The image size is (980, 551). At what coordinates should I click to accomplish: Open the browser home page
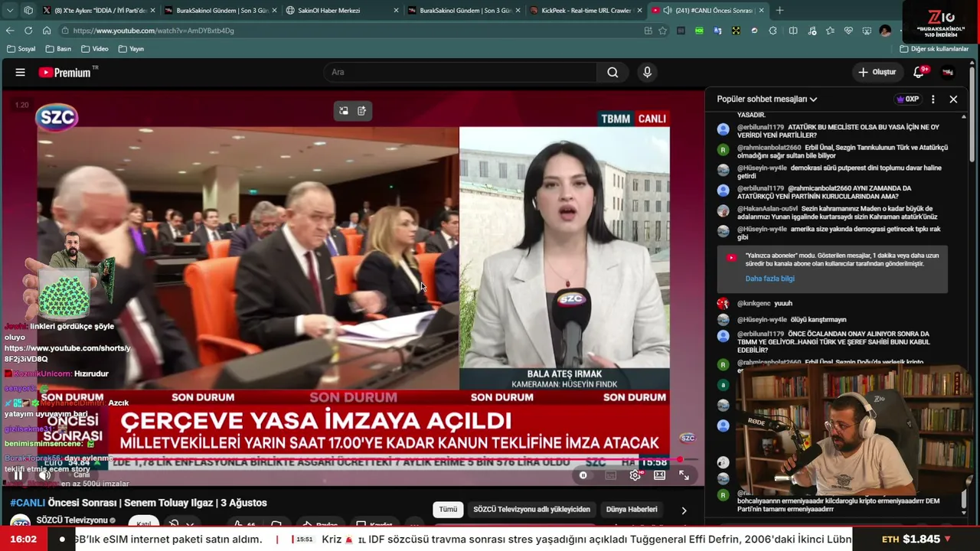(x=47, y=31)
